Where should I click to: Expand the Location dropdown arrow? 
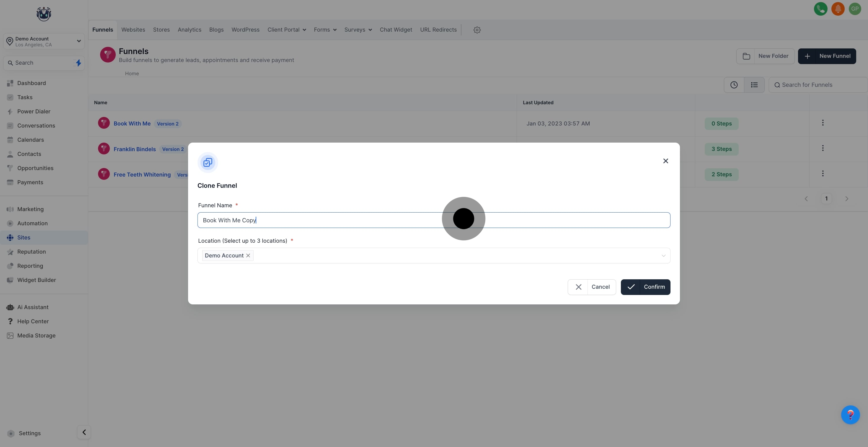pos(663,256)
